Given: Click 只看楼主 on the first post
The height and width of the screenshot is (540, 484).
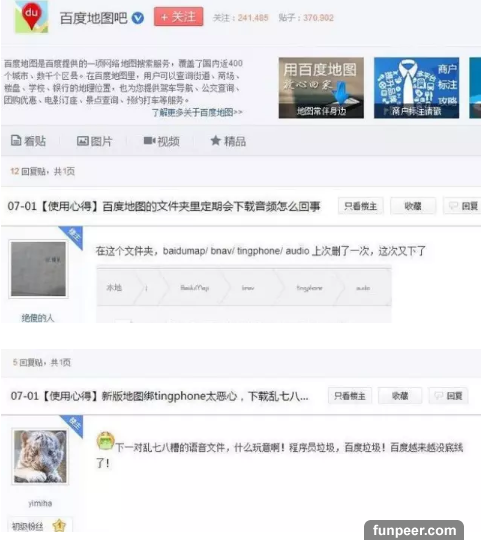Looking at the screenshot, I should tap(360, 206).
